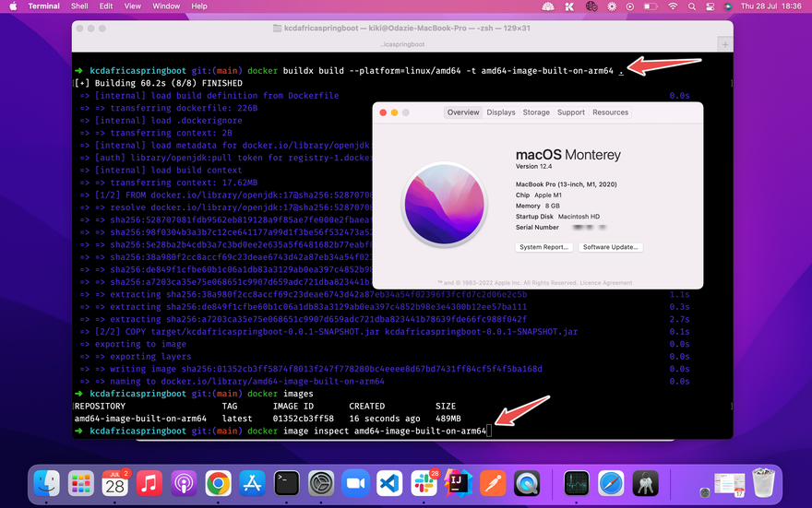This screenshot has width=812, height=508.
Task: Open Siri from the menu bar
Action: click(728, 6)
